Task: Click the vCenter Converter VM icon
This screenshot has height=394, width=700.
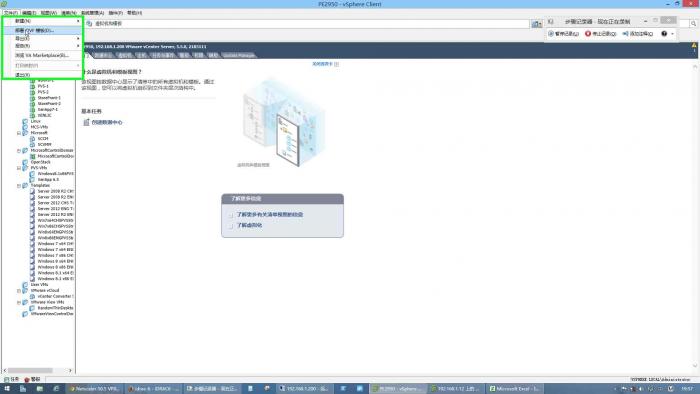Action: (33, 296)
